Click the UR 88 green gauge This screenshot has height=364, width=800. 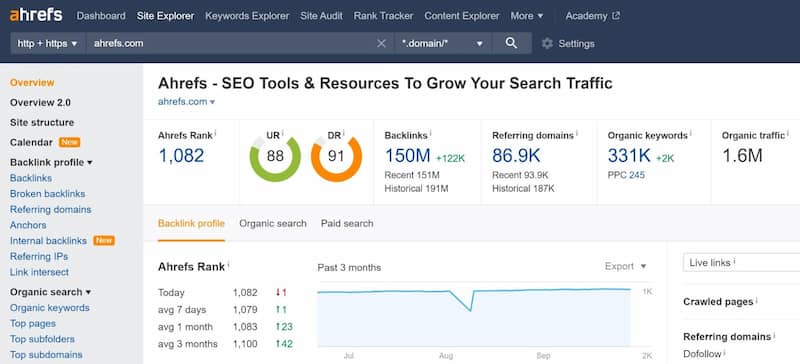(275, 156)
